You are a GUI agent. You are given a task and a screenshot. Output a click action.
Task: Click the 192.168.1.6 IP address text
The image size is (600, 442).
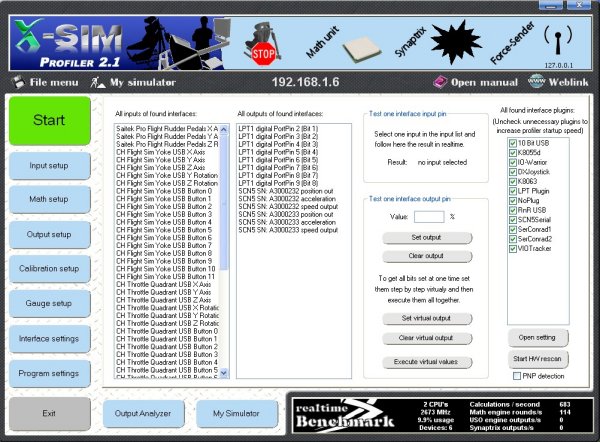click(305, 82)
